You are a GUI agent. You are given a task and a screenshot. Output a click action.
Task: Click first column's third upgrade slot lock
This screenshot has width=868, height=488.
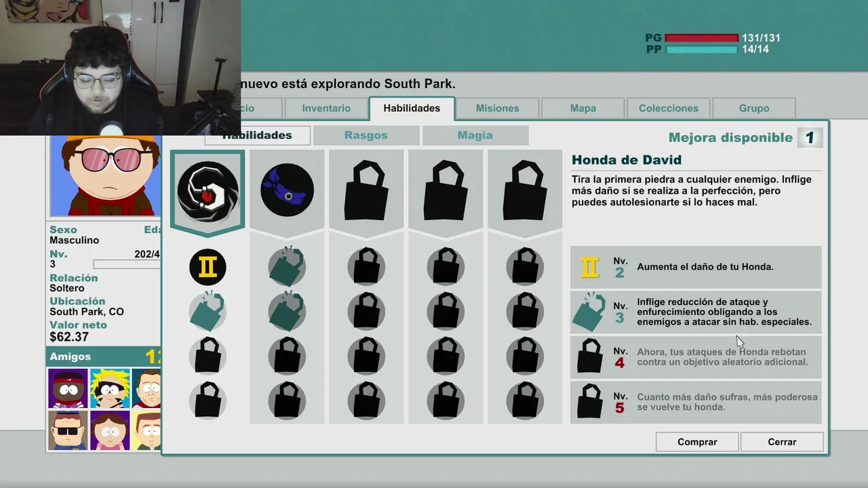click(x=208, y=355)
